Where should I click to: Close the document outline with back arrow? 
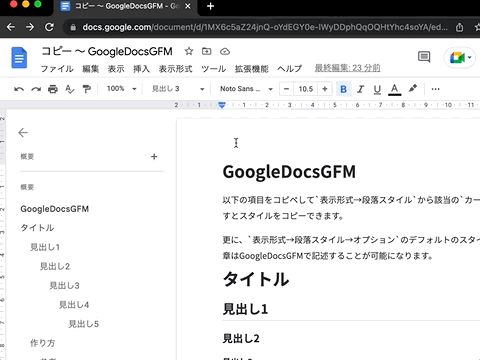23,133
